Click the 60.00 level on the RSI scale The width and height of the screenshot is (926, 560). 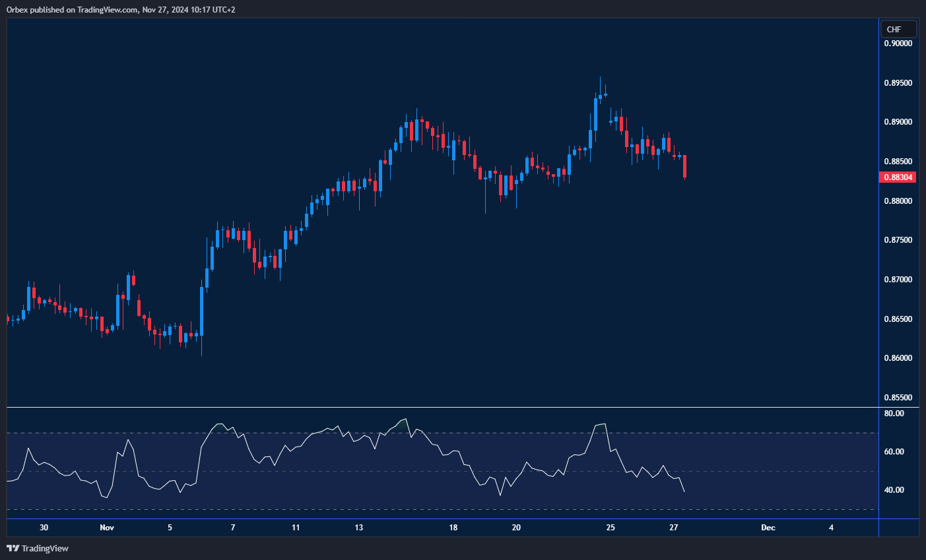coord(894,452)
